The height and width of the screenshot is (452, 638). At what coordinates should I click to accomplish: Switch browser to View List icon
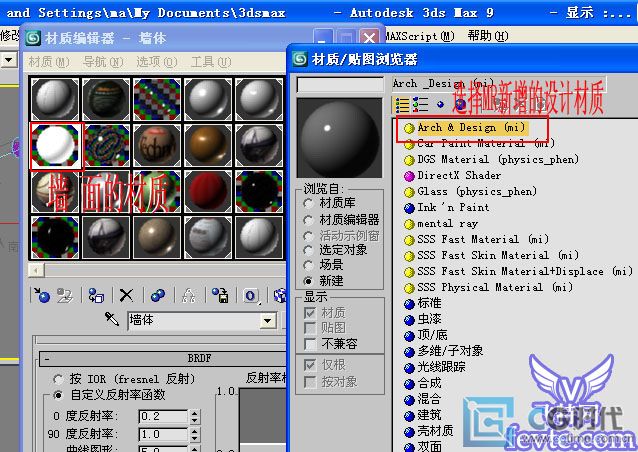[x=402, y=105]
